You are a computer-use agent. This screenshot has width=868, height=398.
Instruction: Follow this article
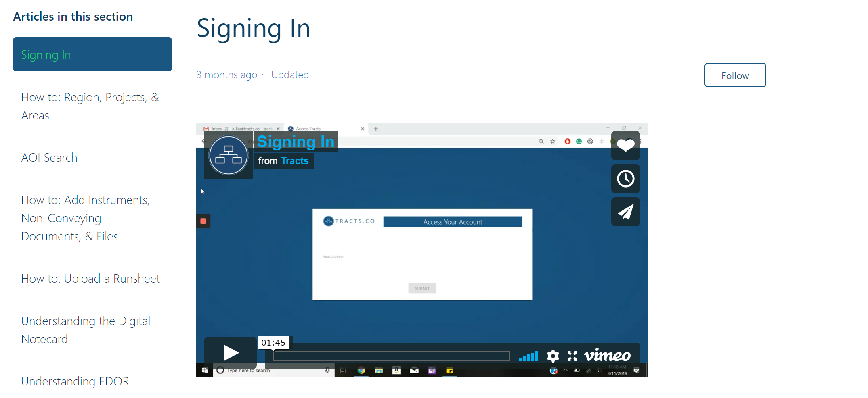(x=735, y=75)
